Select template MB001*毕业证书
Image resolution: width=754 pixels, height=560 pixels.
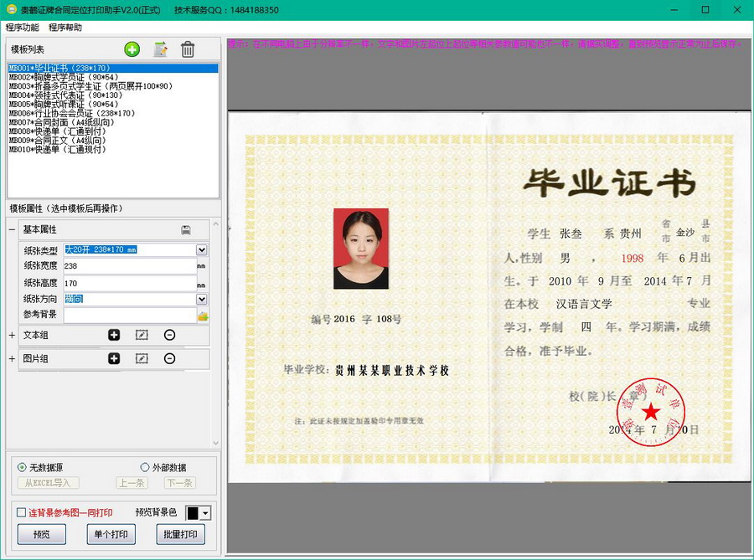(x=112, y=68)
